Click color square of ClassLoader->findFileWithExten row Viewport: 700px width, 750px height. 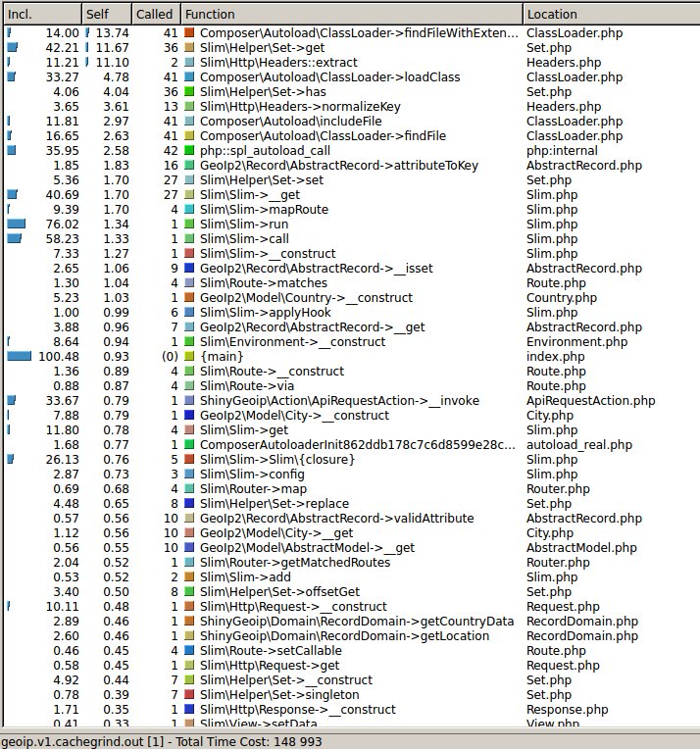[x=189, y=33]
